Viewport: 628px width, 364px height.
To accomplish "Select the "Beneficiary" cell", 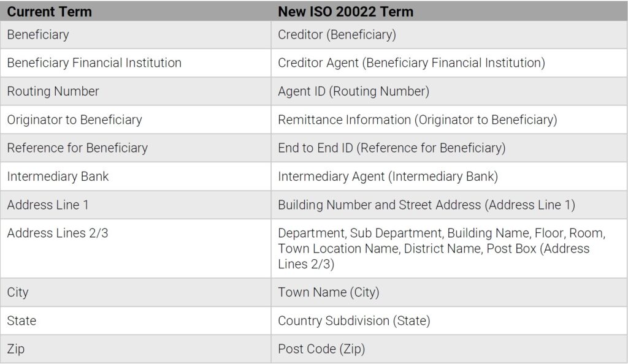I will pyautogui.click(x=38, y=35).
